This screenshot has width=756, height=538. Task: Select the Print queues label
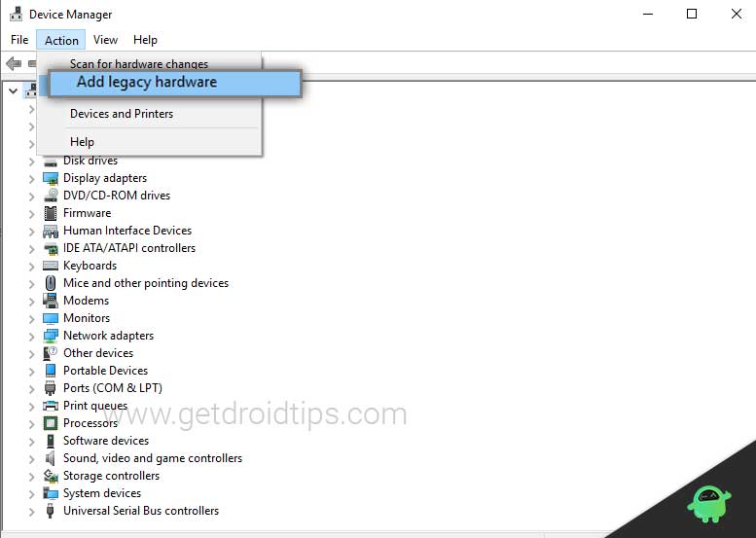(95, 406)
